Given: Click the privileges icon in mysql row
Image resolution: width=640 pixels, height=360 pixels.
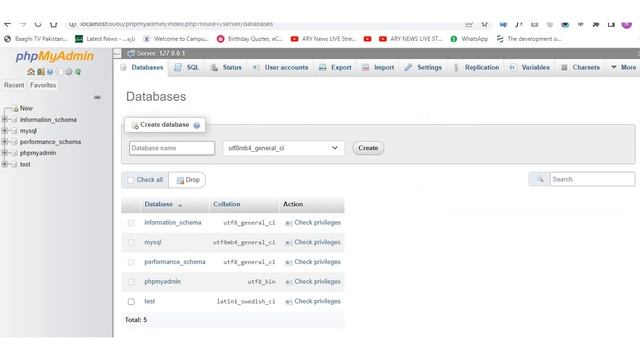Looking at the screenshot, I should [x=289, y=242].
